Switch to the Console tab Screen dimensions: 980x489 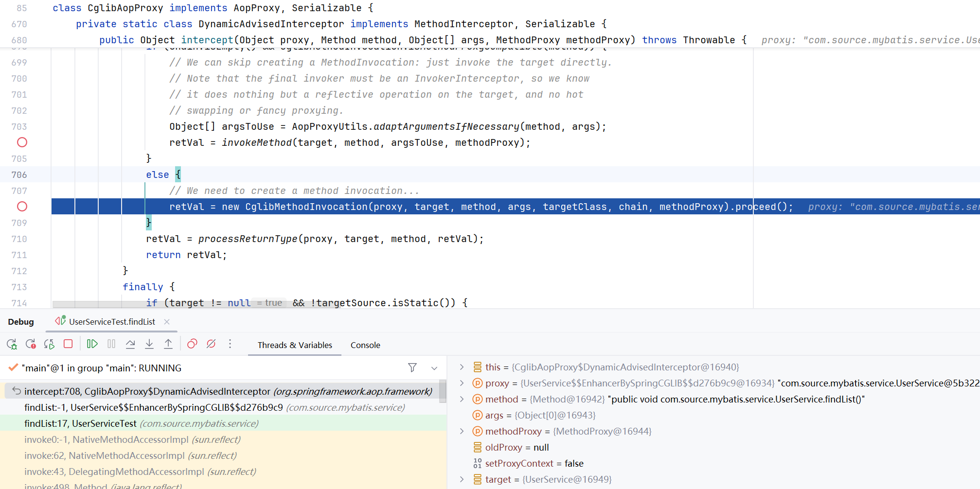click(365, 345)
